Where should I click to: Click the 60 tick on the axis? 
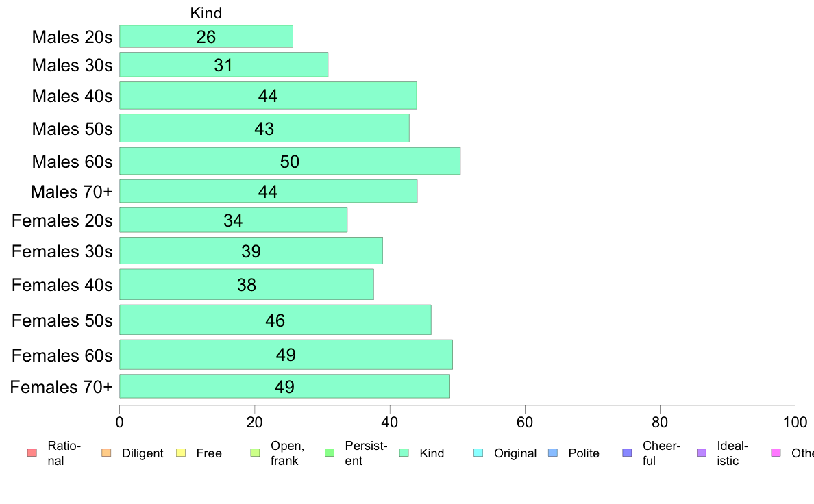tap(525, 422)
